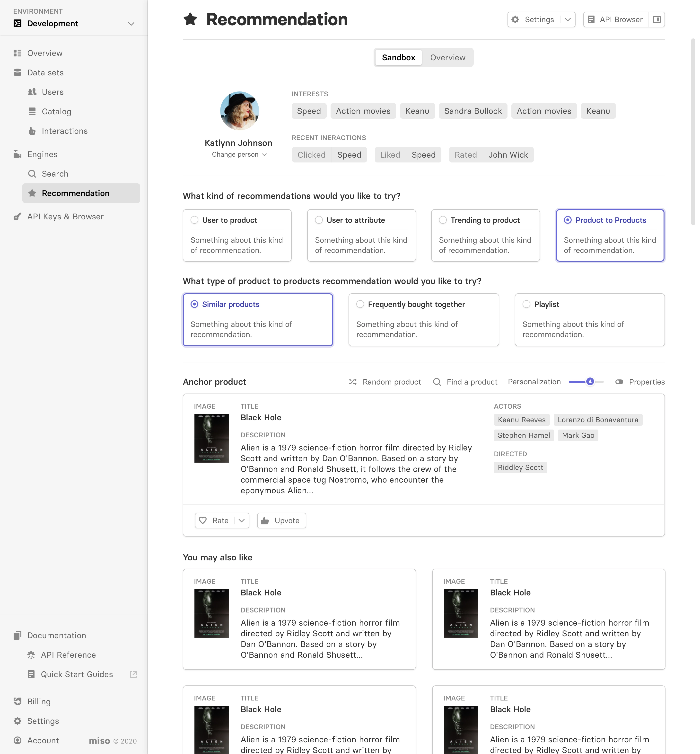
Task: Click the API Keys key icon
Action: [x=17, y=216]
